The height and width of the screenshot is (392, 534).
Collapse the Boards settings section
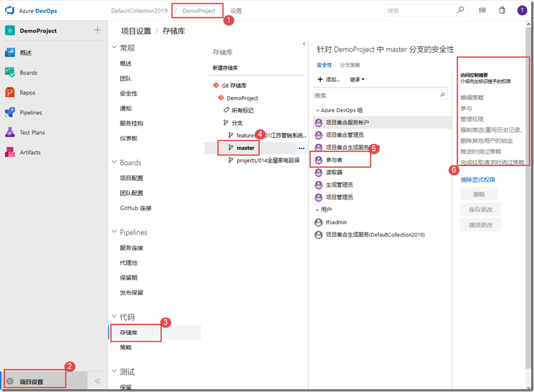(x=114, y=162)
